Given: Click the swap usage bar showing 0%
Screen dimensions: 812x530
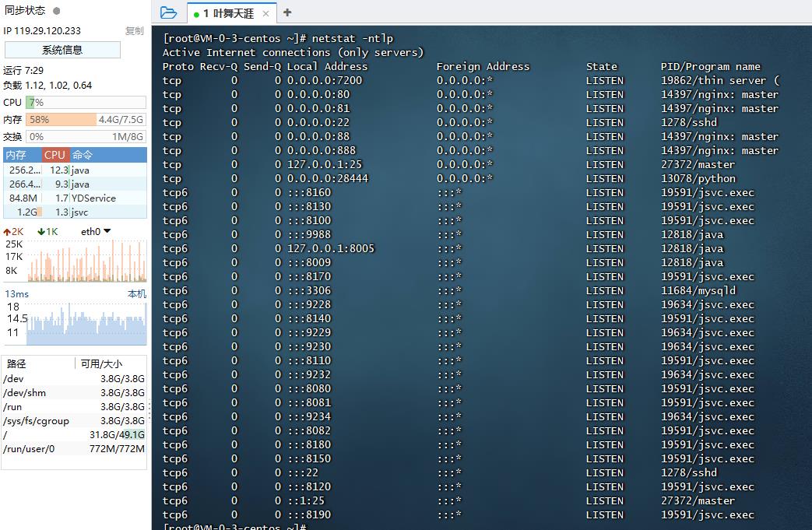Looking at the screenshot, I should click(x=86, y=137).
